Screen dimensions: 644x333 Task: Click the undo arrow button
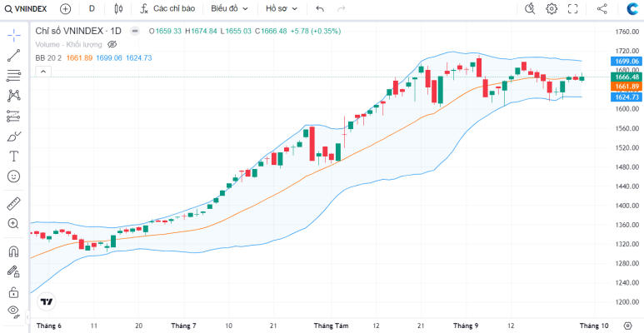[x=320, y=8]
